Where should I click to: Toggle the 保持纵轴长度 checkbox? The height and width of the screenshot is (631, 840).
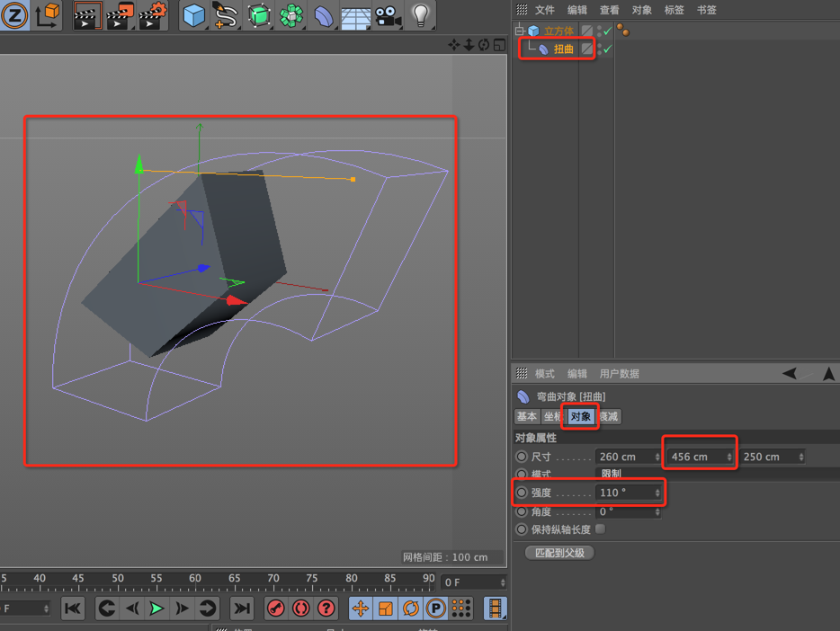point(601,529)
